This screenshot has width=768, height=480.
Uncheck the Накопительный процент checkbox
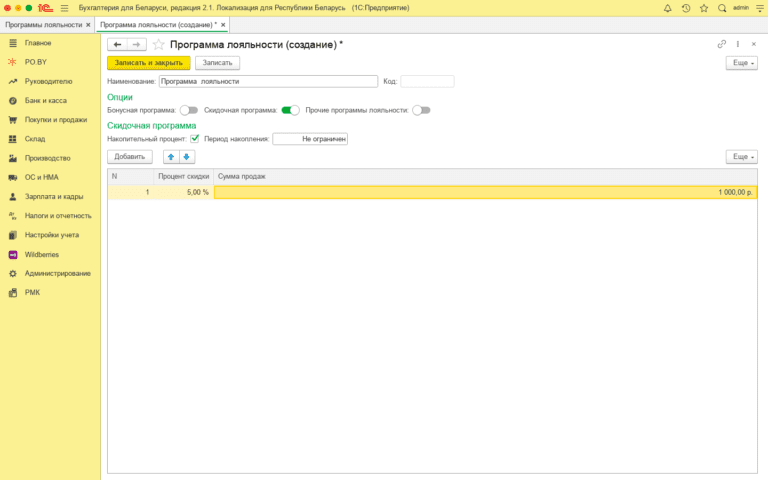click(x=195, y=139)
